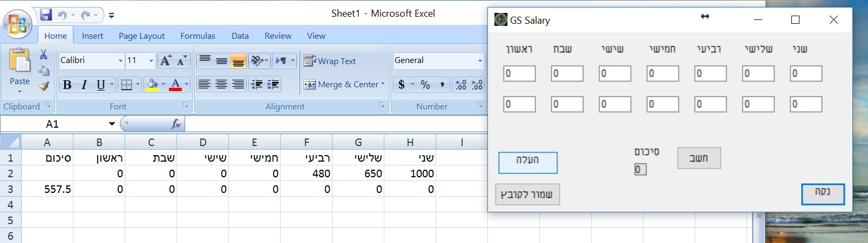Open the Calibri font name dropdown
Screen dimensions: 868x243
pyautogui.click(x=120, y=60)
